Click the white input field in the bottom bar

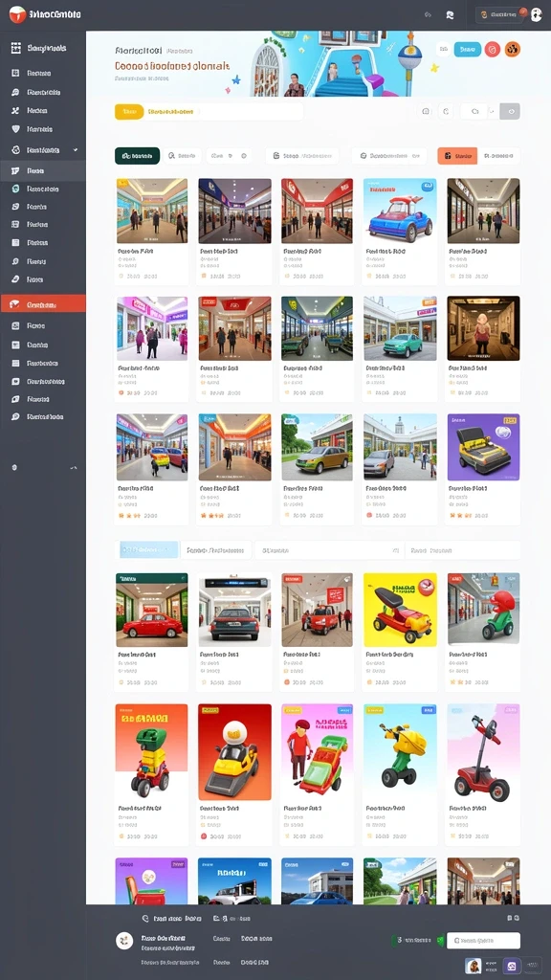pyautogui.click(x=483, y=940)
